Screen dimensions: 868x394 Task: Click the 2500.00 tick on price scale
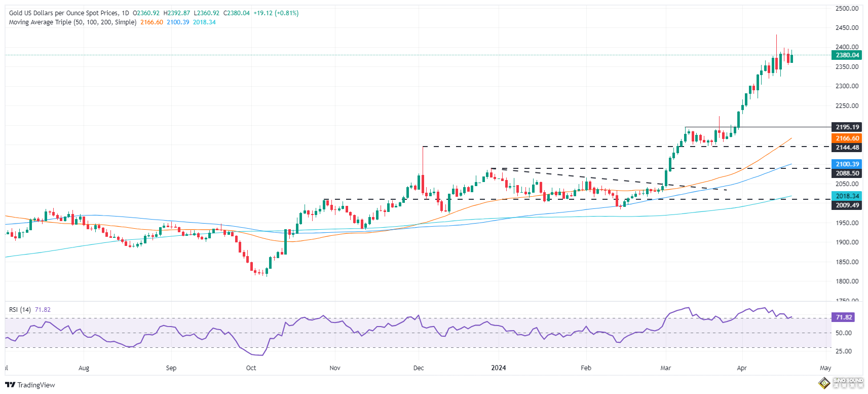tap(847, 9)
